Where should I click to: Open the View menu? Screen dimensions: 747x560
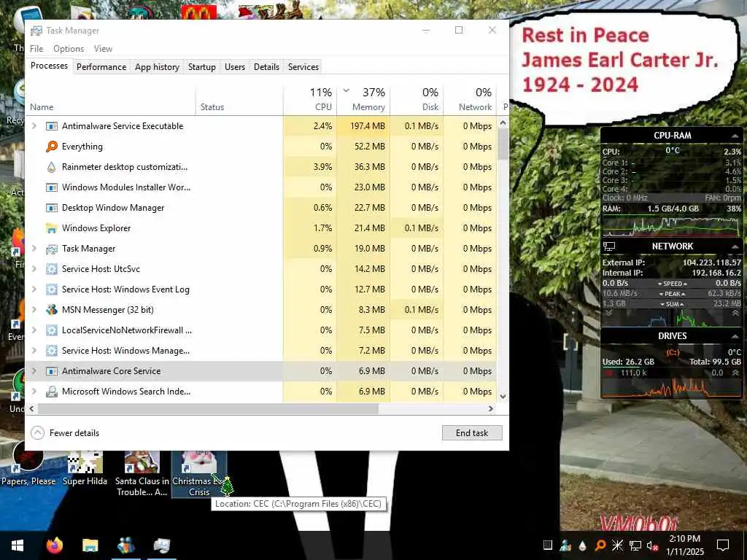point(103,49)
